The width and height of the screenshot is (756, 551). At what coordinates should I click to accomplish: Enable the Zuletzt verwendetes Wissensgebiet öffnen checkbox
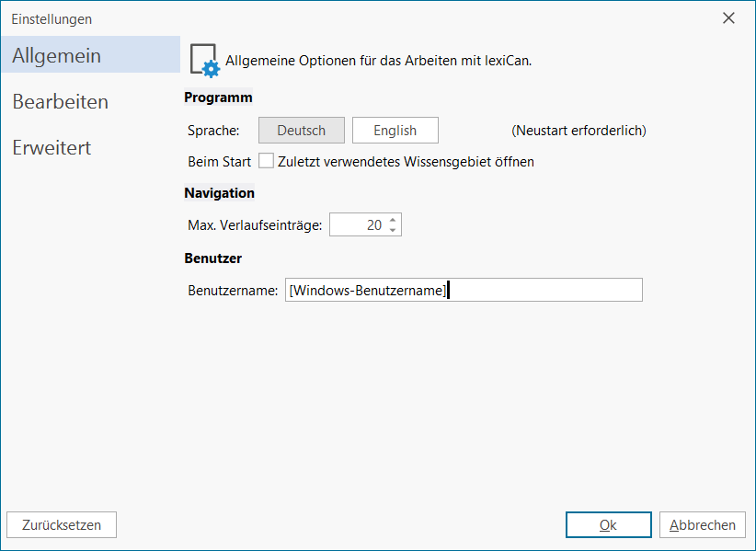(267, 162)
